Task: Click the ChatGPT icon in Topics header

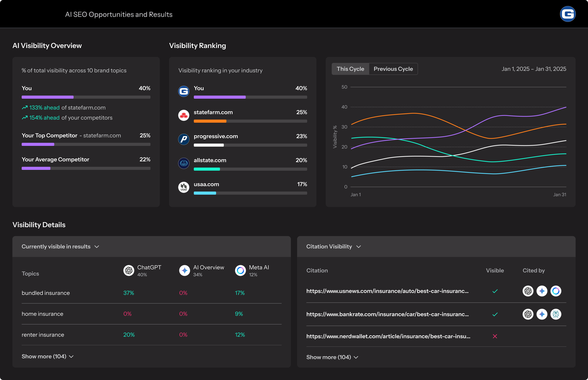Action: pyautogui.click(x=128, y=271)
